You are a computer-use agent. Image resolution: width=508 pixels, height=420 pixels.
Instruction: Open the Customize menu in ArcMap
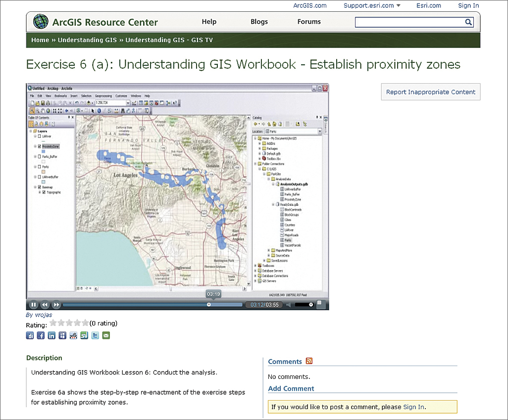tap(121, 96)
